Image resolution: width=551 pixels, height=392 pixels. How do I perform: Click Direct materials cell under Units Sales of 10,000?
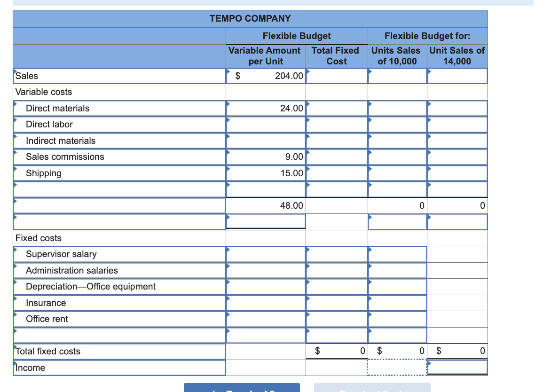point(397,108)
